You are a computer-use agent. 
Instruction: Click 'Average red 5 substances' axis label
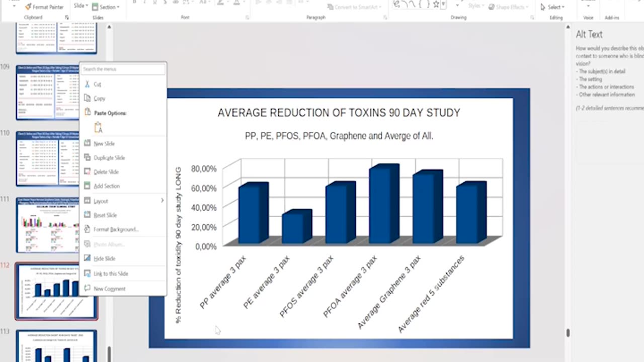point(431,294)
